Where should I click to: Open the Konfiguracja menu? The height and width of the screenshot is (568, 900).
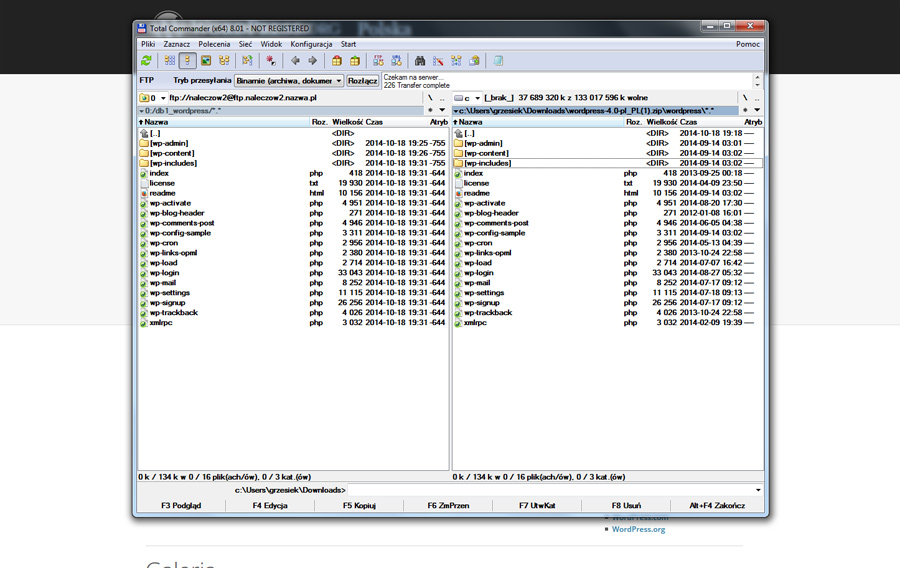tap(311, 44)
